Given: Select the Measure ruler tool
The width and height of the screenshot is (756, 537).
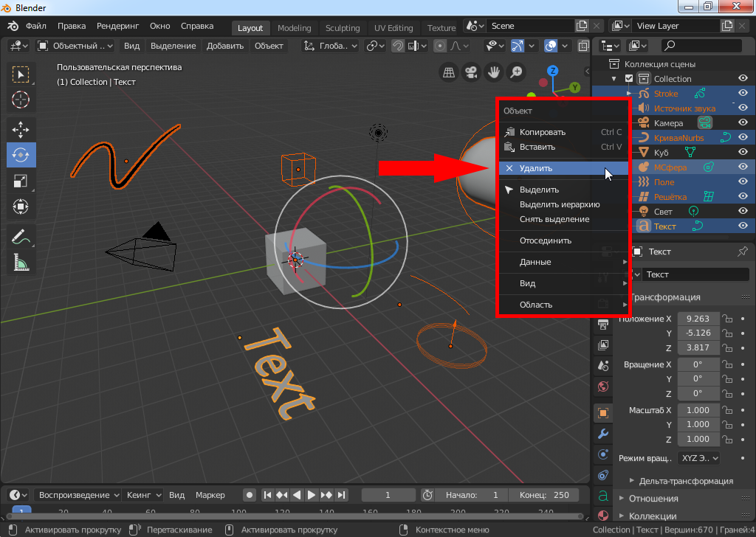Looking at the screenshot, I should coord(21,262).
